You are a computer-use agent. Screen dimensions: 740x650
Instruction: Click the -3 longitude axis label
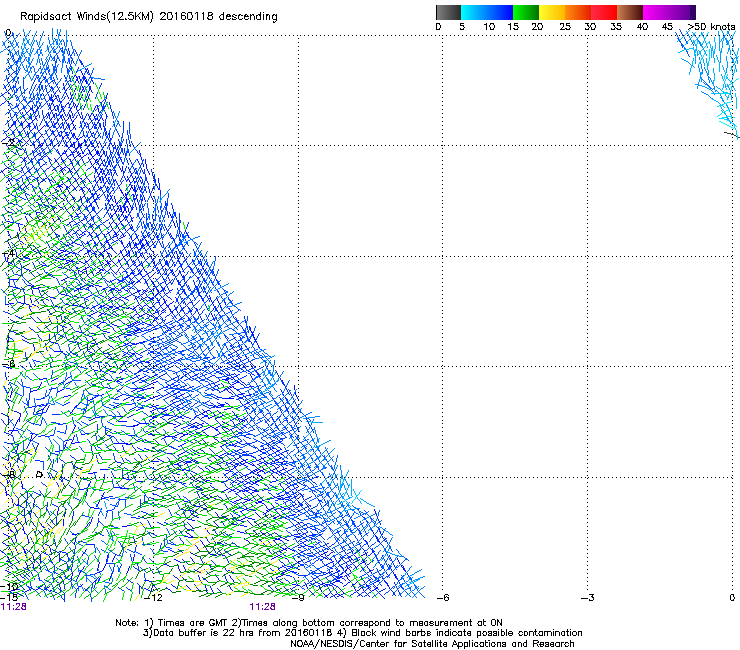click(588, 598)
